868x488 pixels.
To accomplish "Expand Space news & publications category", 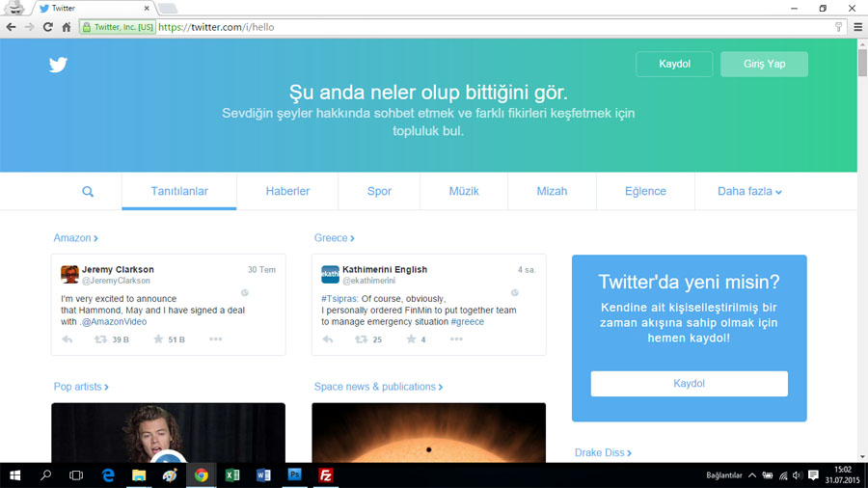I will click(379, 387).
